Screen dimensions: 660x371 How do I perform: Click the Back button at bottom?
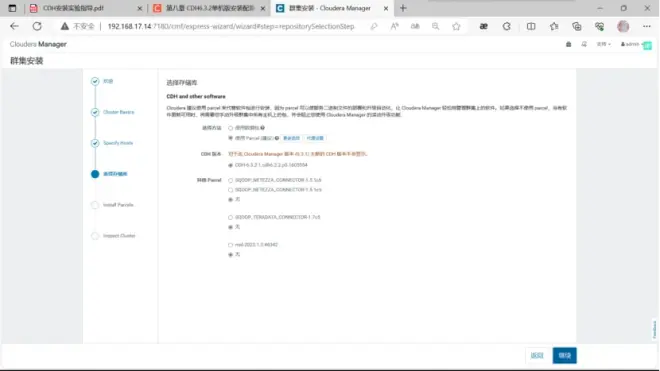[x=537, y=355]
